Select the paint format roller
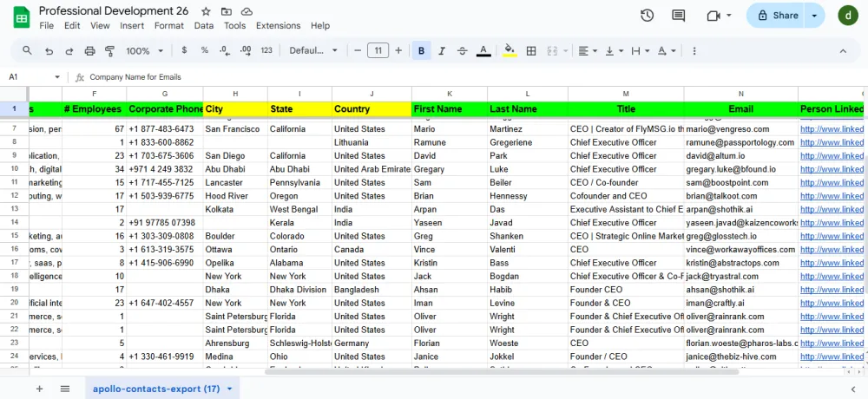868x399 pixels. pyautogui.click(x=109, y=51)
